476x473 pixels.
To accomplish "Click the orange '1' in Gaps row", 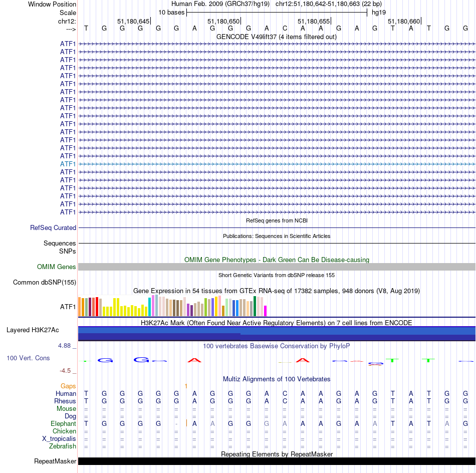I will (x=186, y=386).
